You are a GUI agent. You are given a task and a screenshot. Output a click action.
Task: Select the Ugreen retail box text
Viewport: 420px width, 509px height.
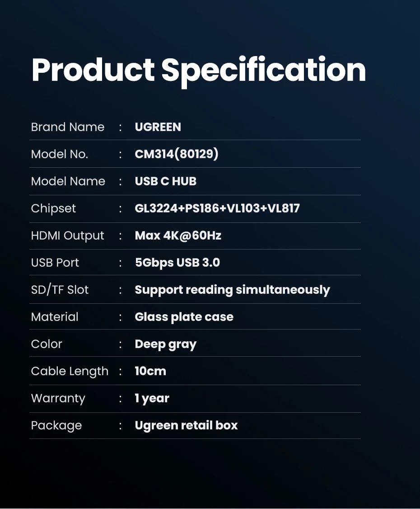(x=186, y=425)
